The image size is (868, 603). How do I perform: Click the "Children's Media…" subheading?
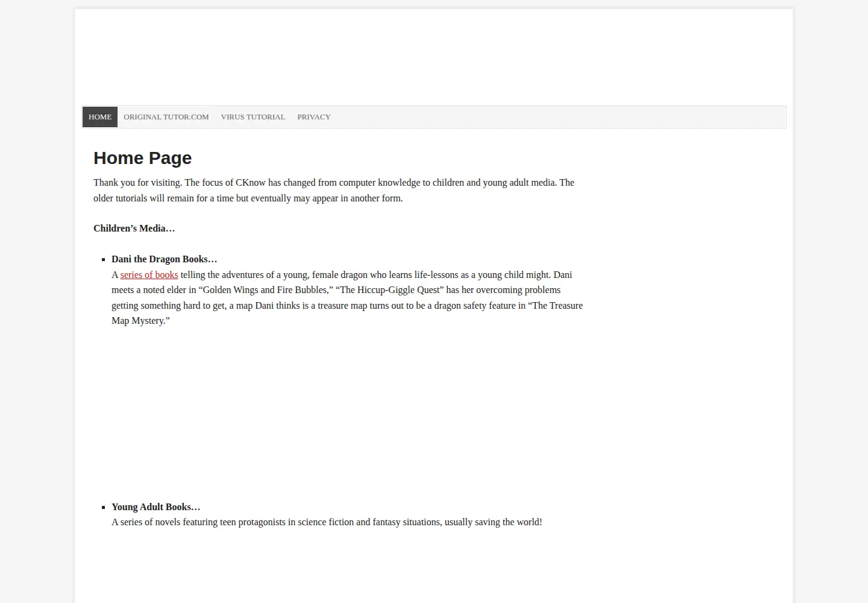tap(134, 229)
